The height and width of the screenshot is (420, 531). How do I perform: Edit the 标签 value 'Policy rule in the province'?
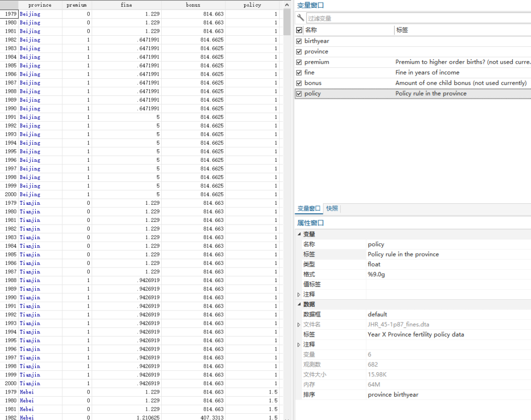tap(403, 255)
